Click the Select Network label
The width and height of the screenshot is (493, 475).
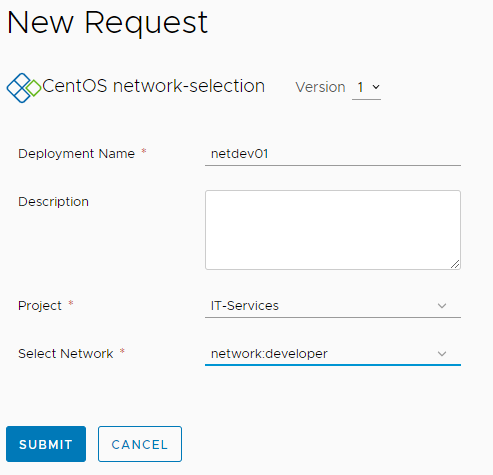coord(66,354)
